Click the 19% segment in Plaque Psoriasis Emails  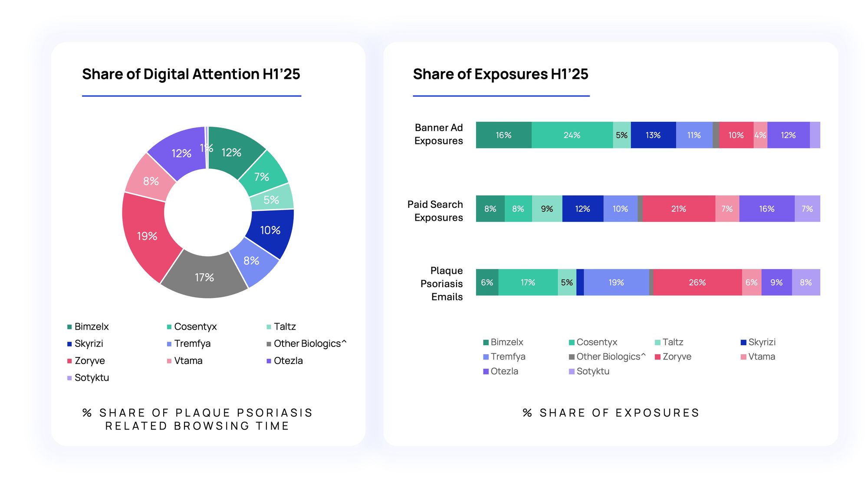tap(616, 282)
